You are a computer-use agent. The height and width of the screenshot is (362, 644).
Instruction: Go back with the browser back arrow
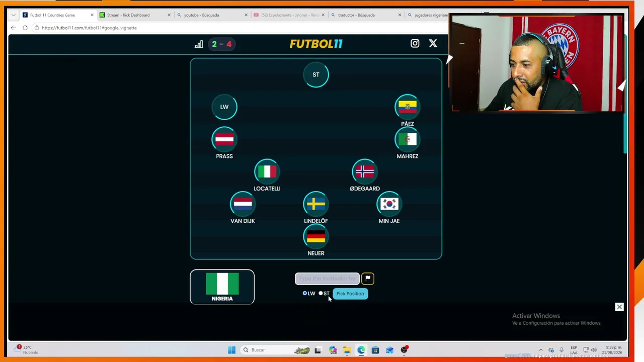click(x=14, y=28)
